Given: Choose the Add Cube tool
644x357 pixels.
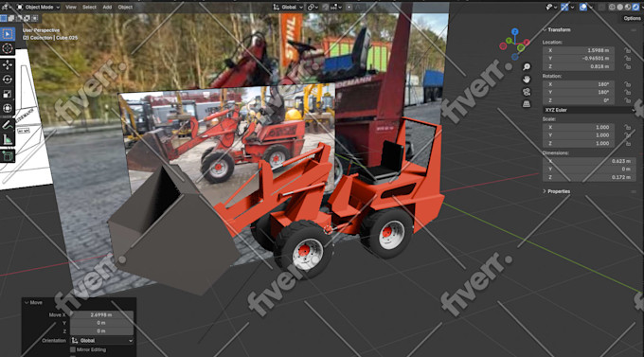Looking at the screenshot, I should point(8,156).
